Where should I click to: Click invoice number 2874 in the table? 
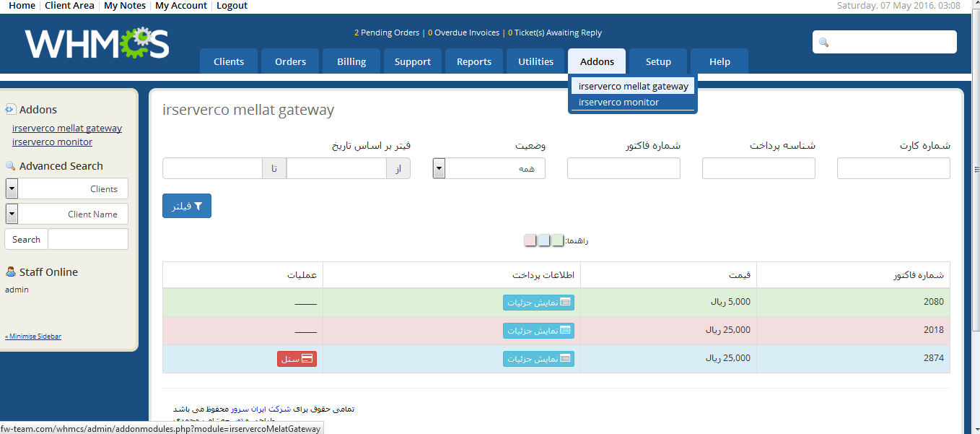coord(934,358)
